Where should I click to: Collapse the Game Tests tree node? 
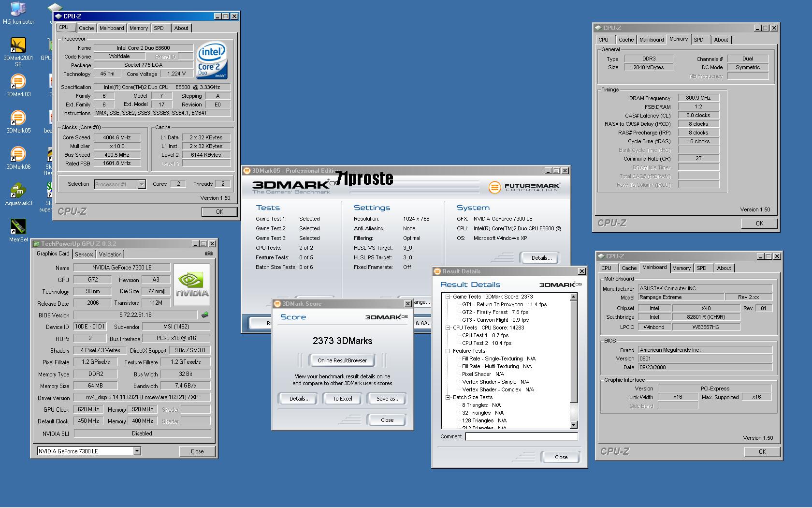click(448, 297)
